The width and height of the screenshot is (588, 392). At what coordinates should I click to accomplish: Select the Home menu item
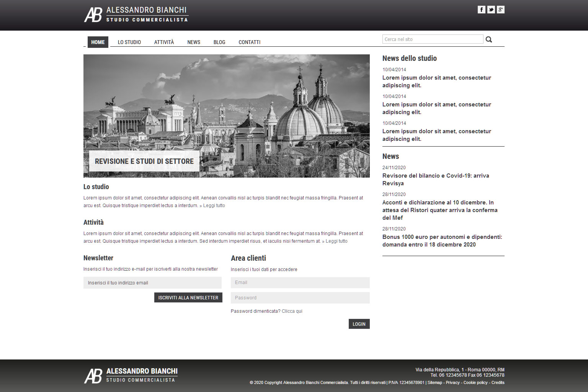[x=98, y=42]
